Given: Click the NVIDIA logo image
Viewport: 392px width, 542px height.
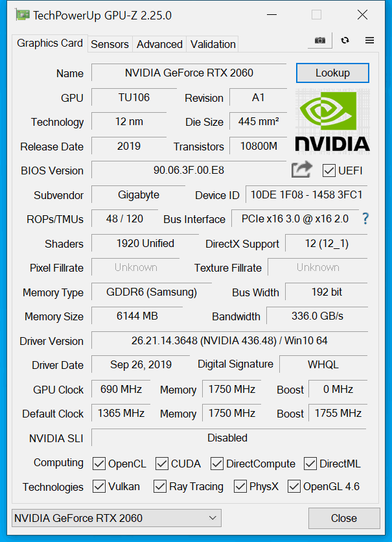Looking at the screenshot, I should tap(332, 121).
